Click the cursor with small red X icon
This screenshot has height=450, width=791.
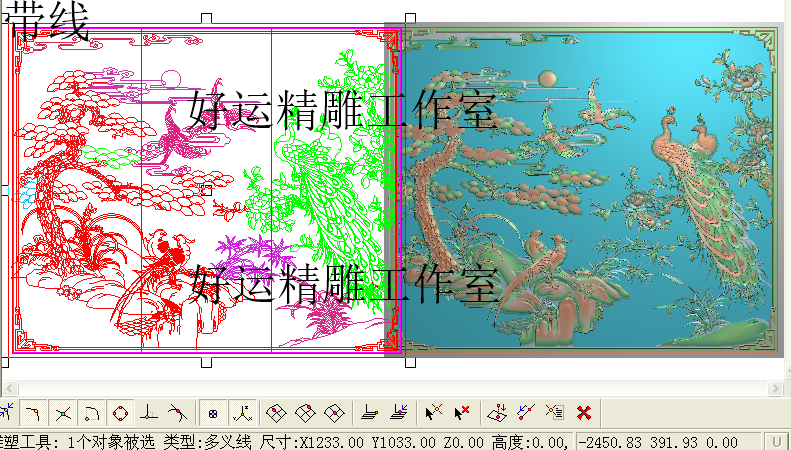tap(462, 413)
